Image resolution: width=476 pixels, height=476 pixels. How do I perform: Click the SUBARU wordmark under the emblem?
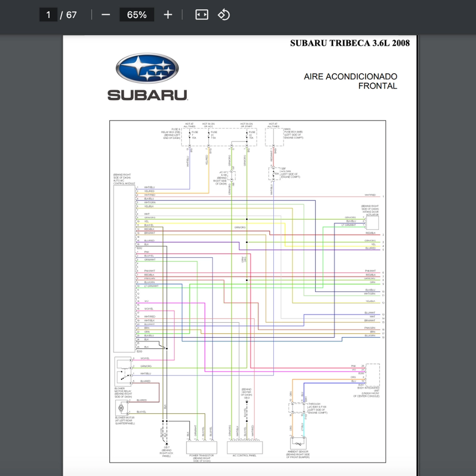pos(148,95)
